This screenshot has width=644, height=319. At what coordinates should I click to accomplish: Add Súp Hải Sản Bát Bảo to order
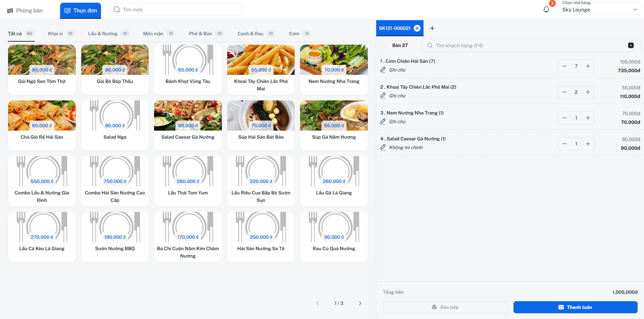pyautogui.click(x=261, y=125)
